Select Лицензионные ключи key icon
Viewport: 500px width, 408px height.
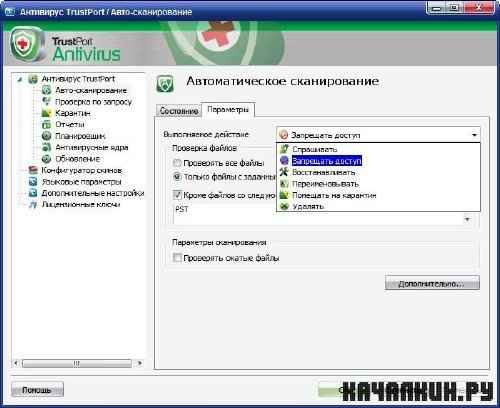[33, 204]
